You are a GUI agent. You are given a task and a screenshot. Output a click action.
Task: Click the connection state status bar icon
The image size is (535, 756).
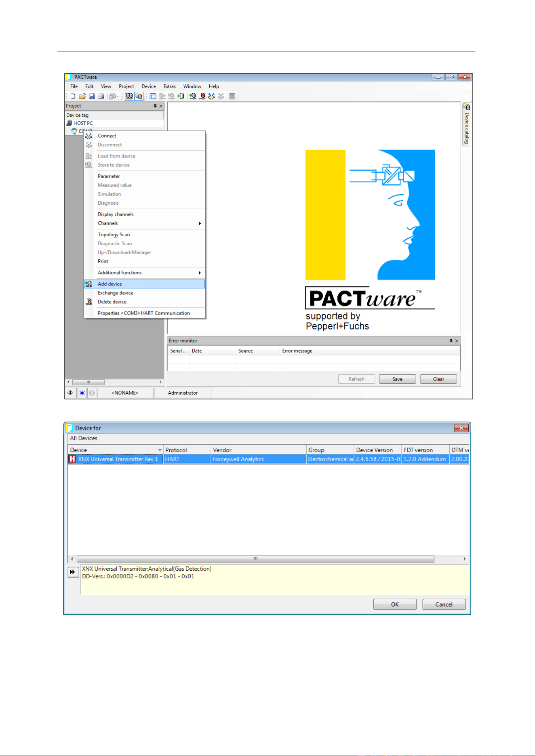70,393
